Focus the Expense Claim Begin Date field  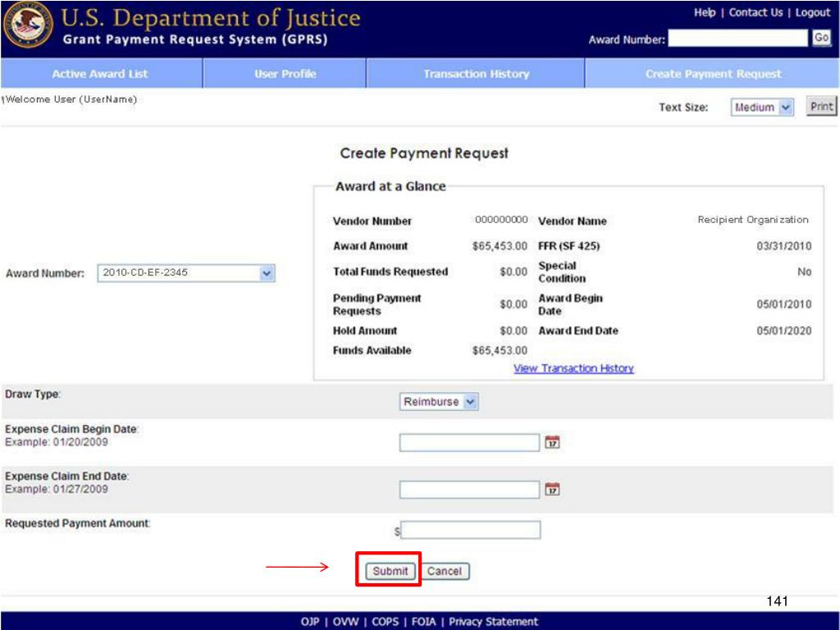pyautogui.click(x=469, y=442)
